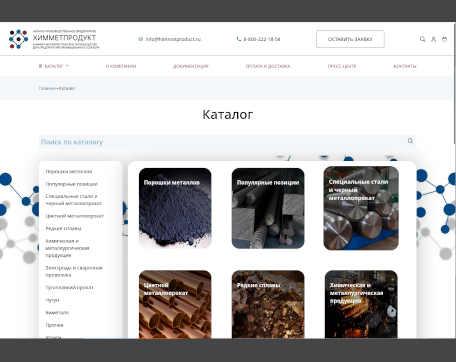Expand the Каталог dropdown menu
Screen dimensions: 456x362
click(54, 66)
